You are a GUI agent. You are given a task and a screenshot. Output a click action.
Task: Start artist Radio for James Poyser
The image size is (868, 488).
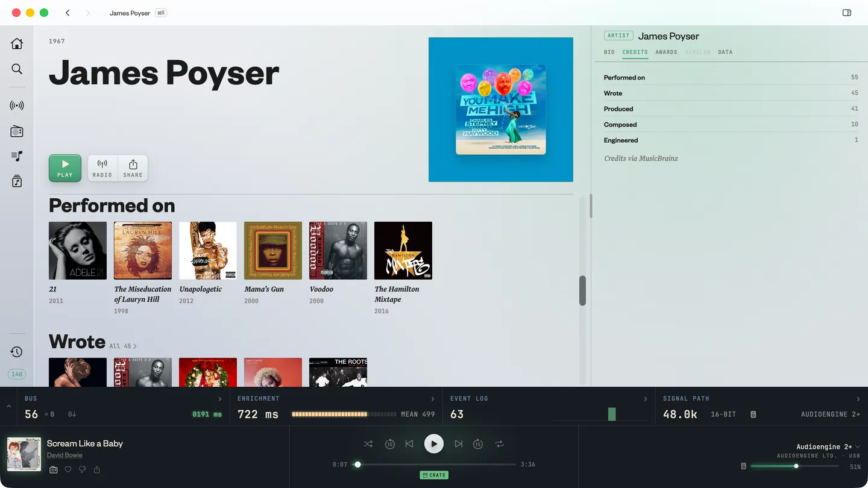102,168
